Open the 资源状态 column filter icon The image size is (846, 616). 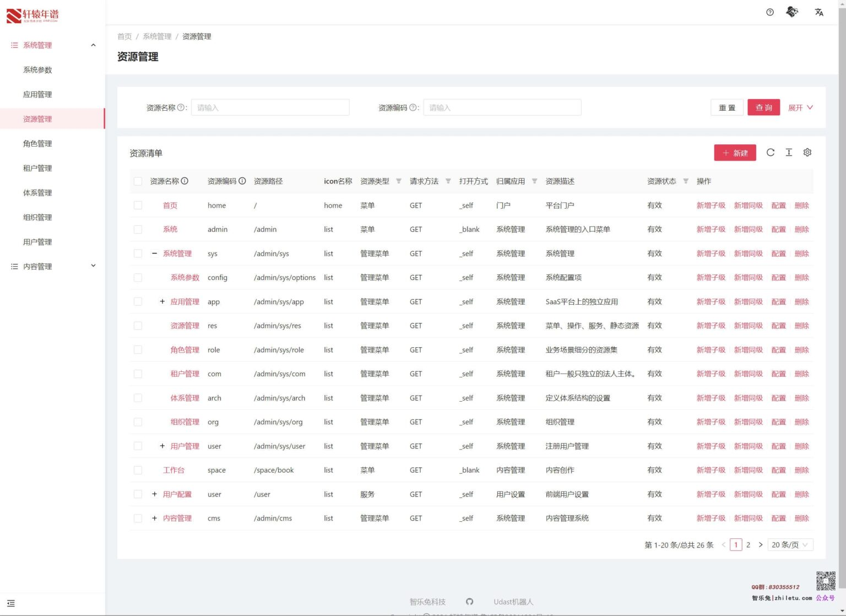pos(686,181)
